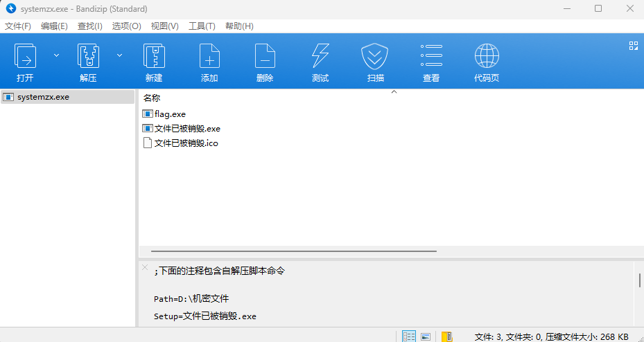Minimize the Bandizip window
Viewport: 644px width, 342px height.
point(567,8)
